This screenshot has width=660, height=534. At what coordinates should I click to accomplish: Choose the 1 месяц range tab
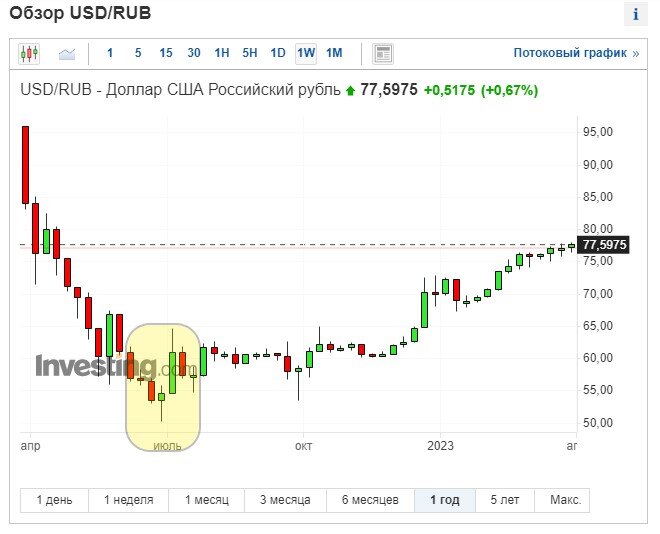point(207,500)
